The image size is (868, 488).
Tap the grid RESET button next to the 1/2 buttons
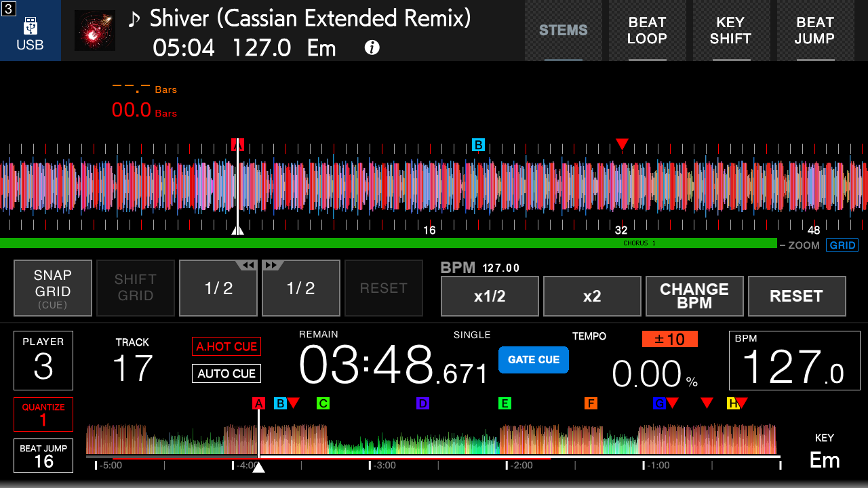[384, 288]
